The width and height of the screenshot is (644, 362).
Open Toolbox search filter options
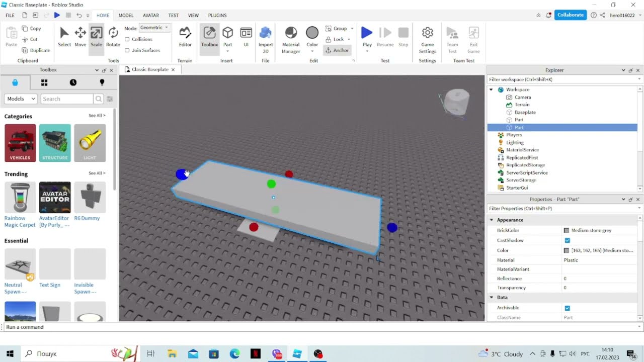point(110,99)
